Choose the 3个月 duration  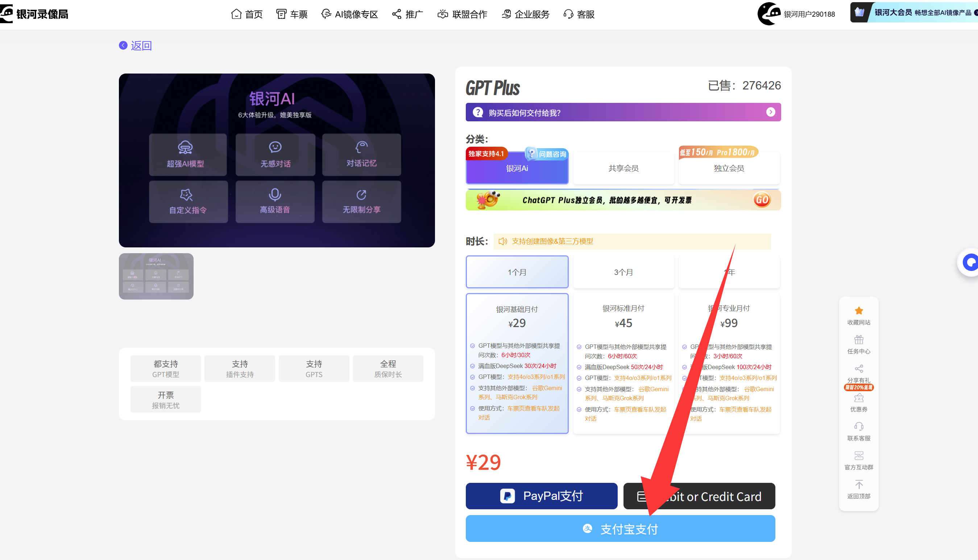[x=623, y=272]
